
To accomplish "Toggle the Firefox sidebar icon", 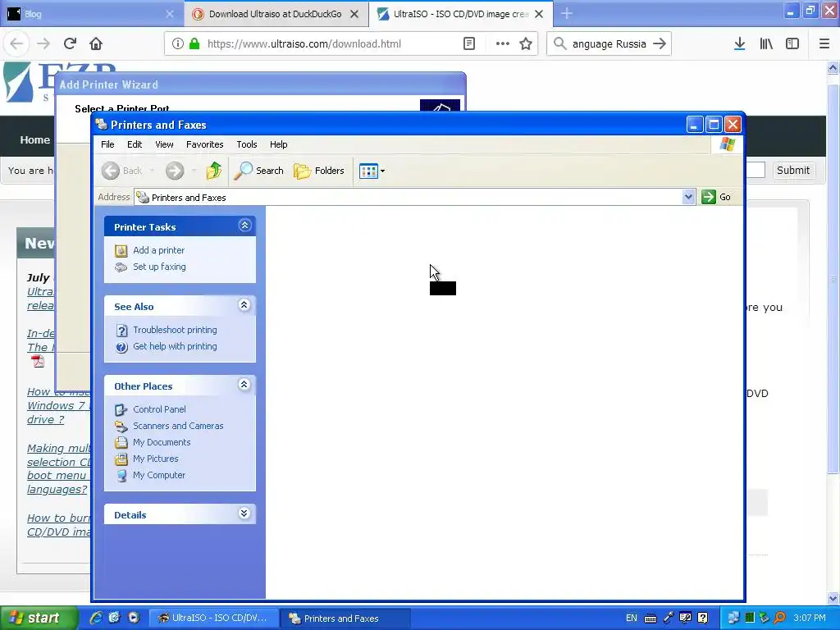I will (792, 44).
